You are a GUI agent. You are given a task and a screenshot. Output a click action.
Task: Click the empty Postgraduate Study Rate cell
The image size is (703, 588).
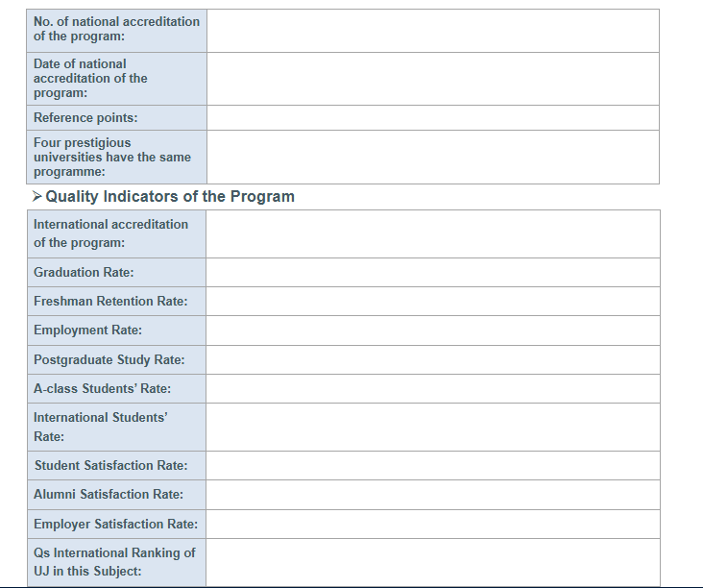click(x=432, y=360)
